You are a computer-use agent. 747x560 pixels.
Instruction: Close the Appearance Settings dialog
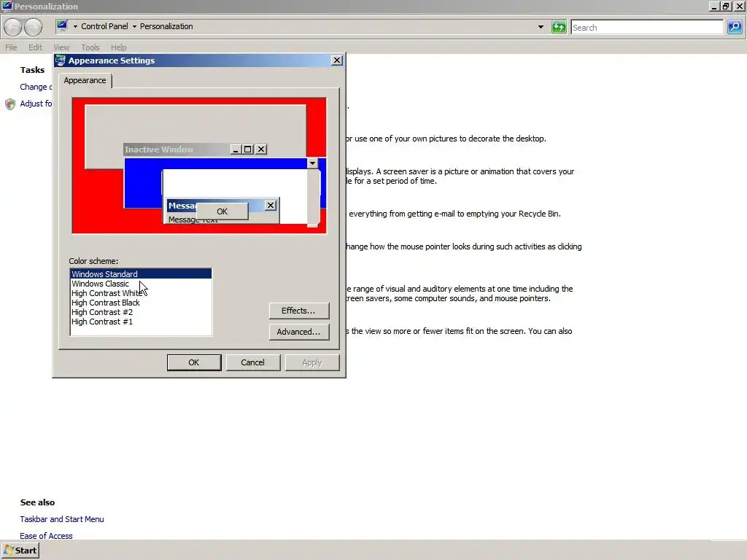point(337,61)
